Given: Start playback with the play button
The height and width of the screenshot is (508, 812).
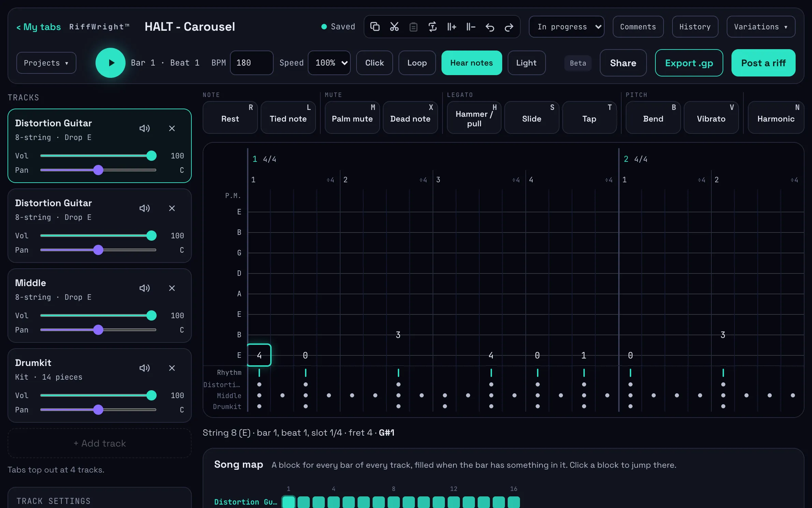Looking at the screenshot, I should 111,63.
